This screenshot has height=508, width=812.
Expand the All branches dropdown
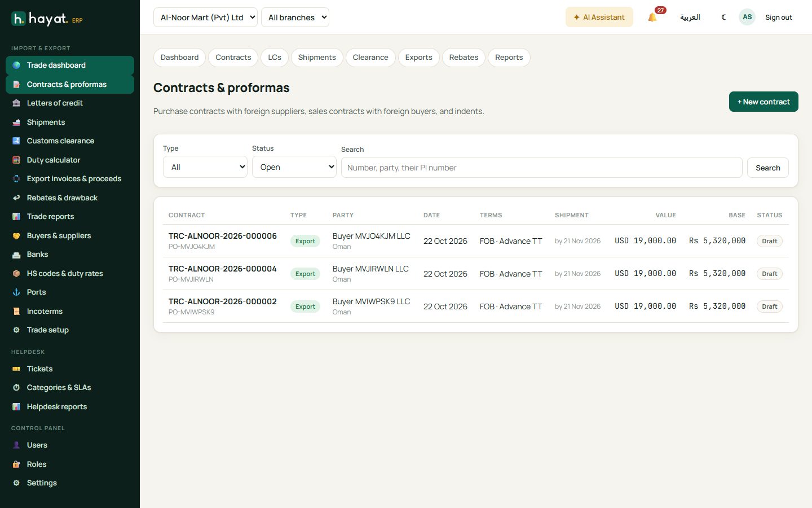[x=295, y=17]
